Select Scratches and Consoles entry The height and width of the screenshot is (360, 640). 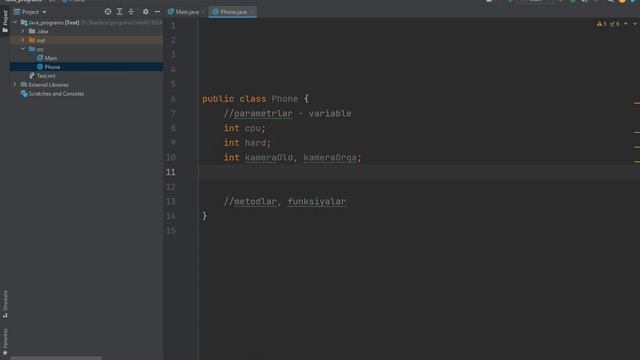[x=56, y=93]
